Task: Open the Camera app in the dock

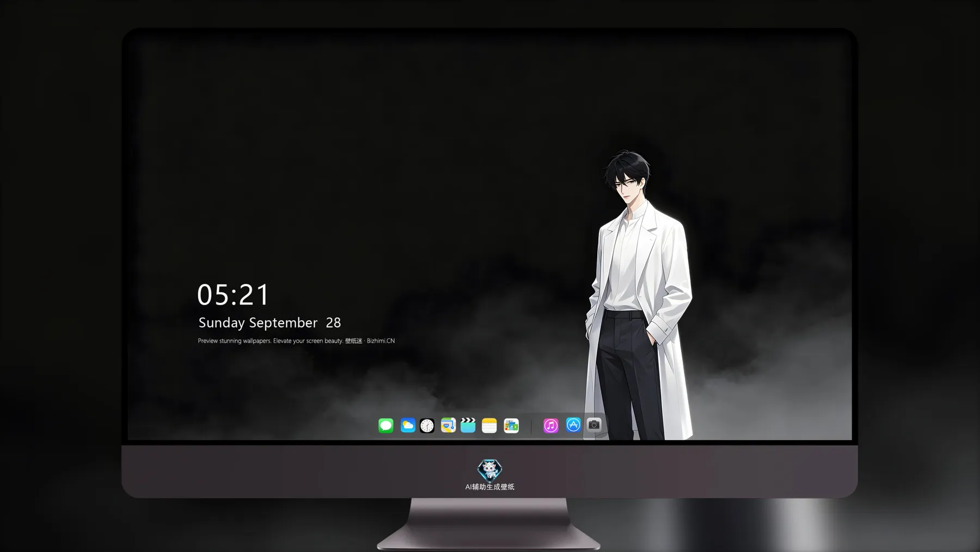Action: pyautogui.click(x=594, y=425)
